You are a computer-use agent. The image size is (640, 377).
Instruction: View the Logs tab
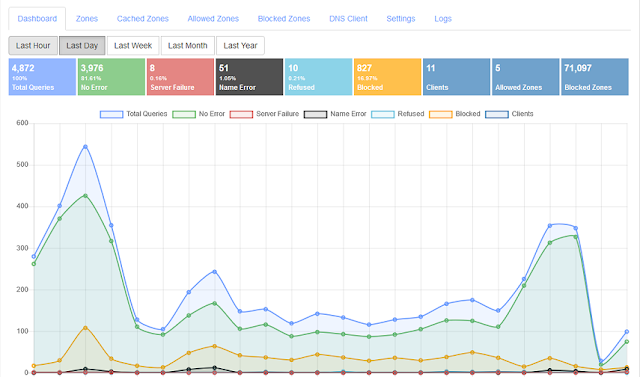click(x=443, y=19)
